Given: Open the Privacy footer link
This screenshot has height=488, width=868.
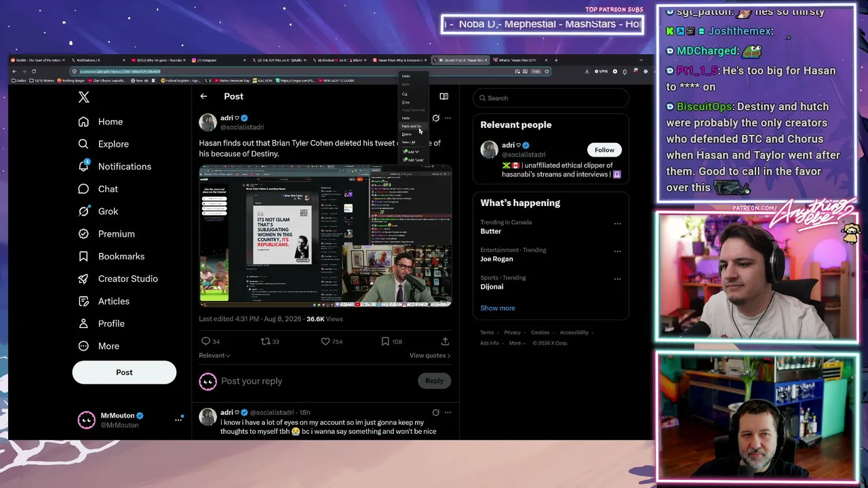Looking at the screenshot, I should click(513, 333).
